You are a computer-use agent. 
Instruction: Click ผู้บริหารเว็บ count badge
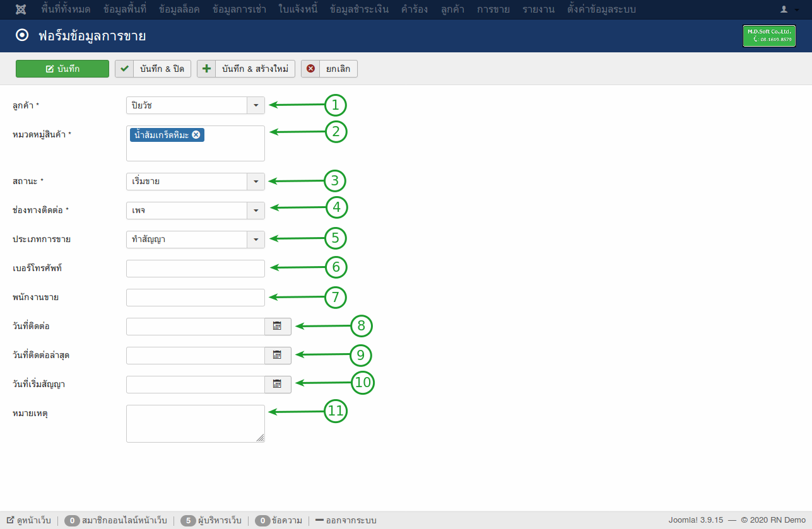coord(188,521)
